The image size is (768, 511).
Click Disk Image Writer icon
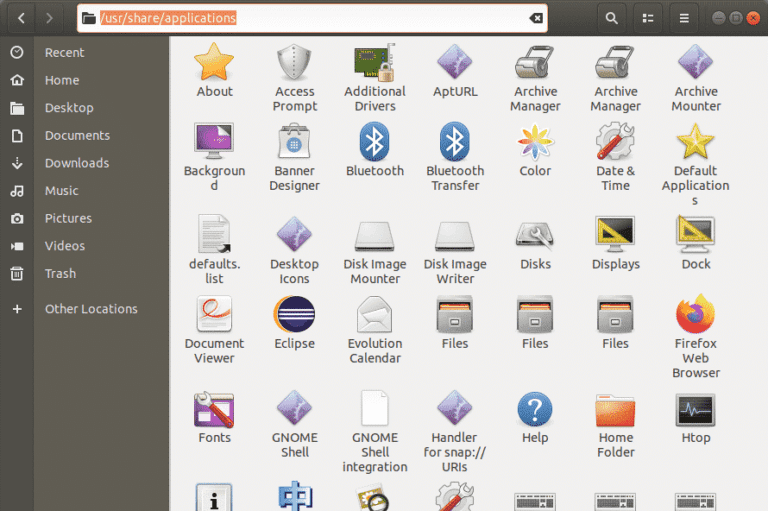(455, 236)
